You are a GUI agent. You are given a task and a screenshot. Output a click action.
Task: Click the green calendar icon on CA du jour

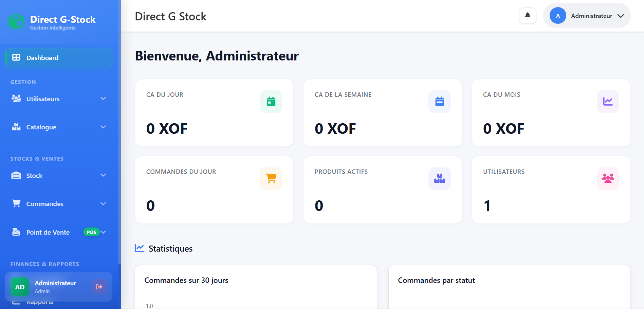point(271,102)
